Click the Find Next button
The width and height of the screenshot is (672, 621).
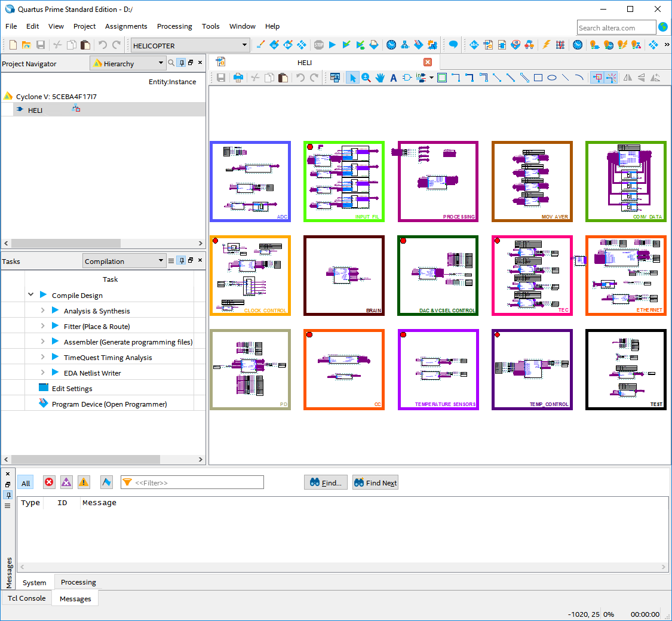point(376,482)
